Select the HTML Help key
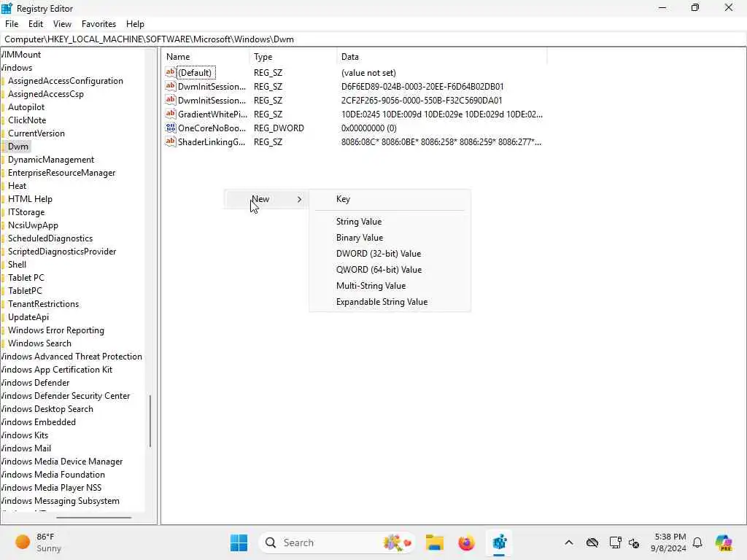 pos(30,199)
